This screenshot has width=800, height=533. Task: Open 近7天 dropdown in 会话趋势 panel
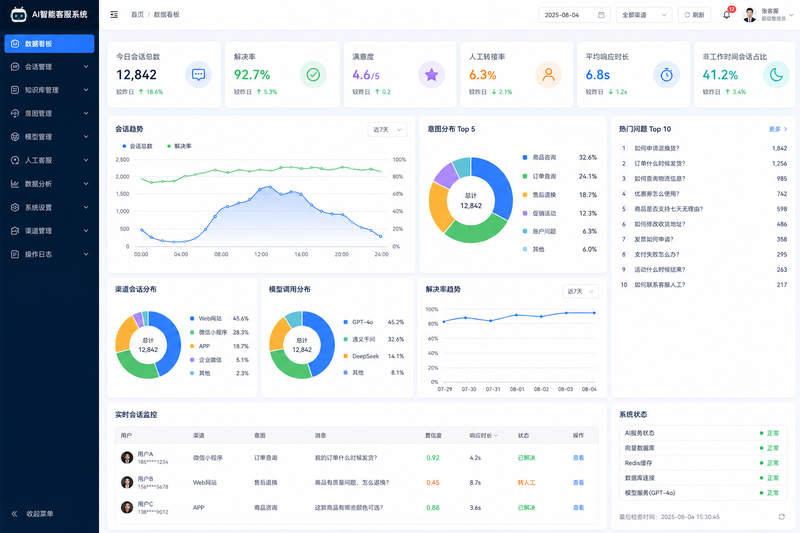pos(387,130)
